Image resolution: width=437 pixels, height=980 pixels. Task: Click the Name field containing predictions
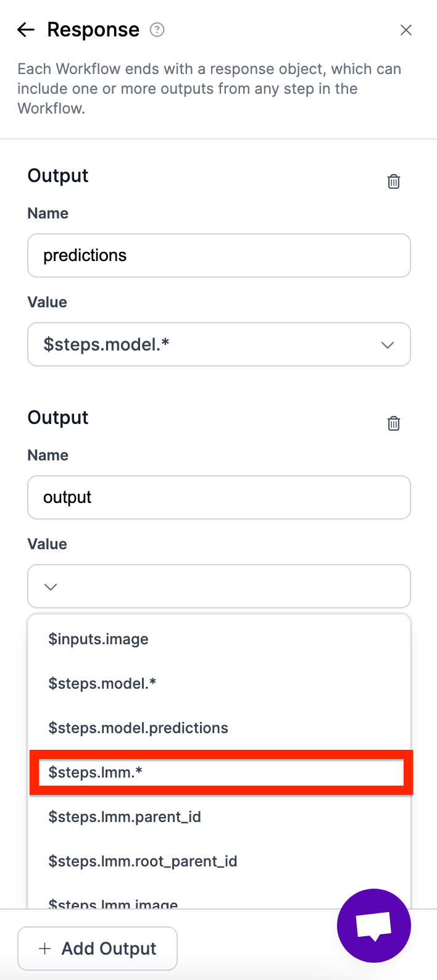click(x=218, y=255)
